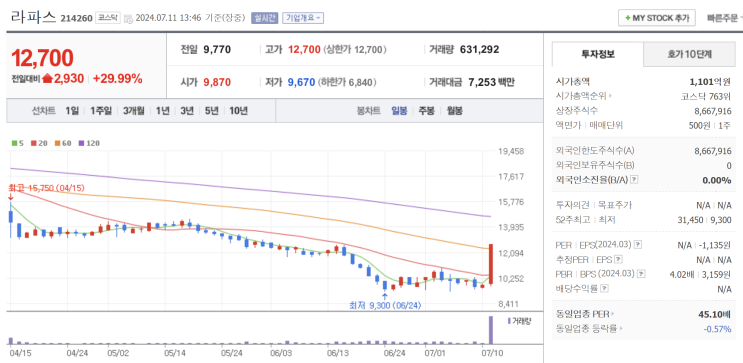This screenshot has height=363, width=743.
Task: Open the 동일업종 등락률 link
Action: (x=589, y=328)
